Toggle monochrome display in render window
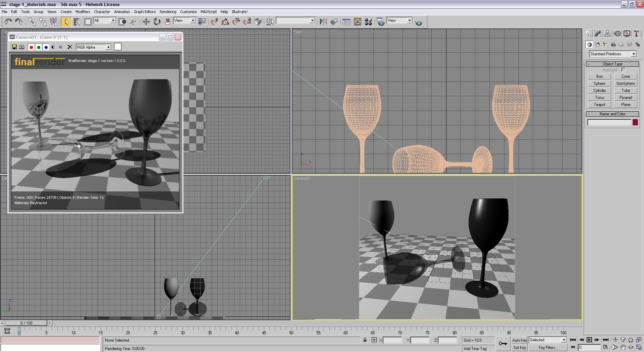This screenshot has height=352, width=644. (x=61, y=47)
